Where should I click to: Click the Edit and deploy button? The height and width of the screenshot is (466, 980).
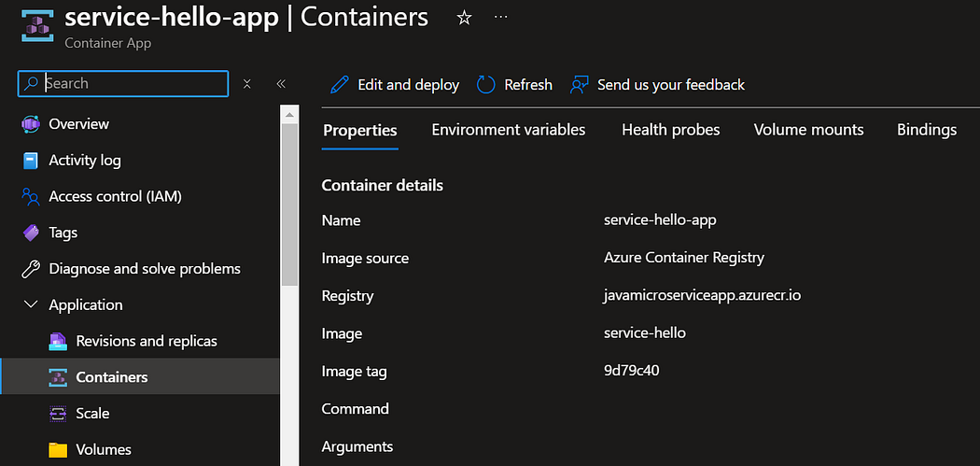(x=395, y=84)
